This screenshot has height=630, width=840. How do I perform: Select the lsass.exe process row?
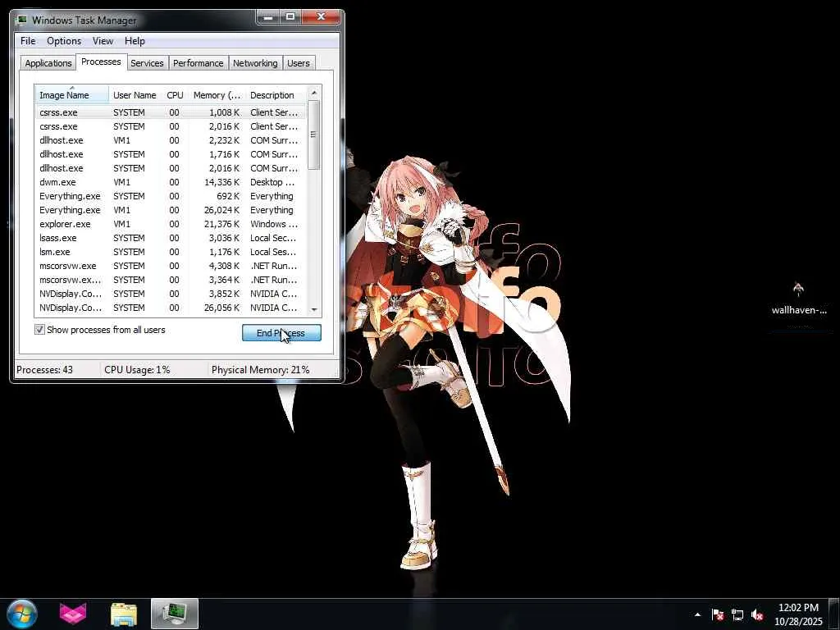pos(171,238)
